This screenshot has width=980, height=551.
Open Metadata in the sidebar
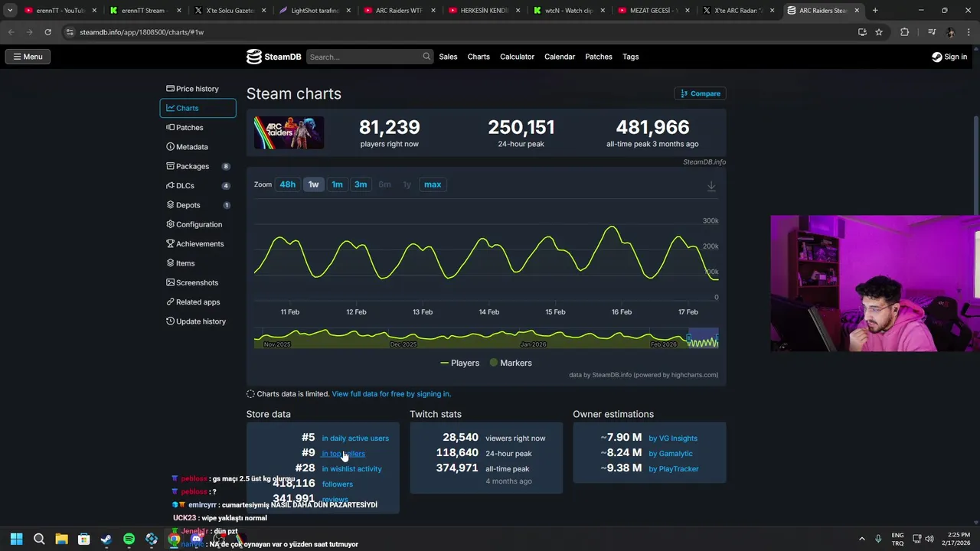198,147
